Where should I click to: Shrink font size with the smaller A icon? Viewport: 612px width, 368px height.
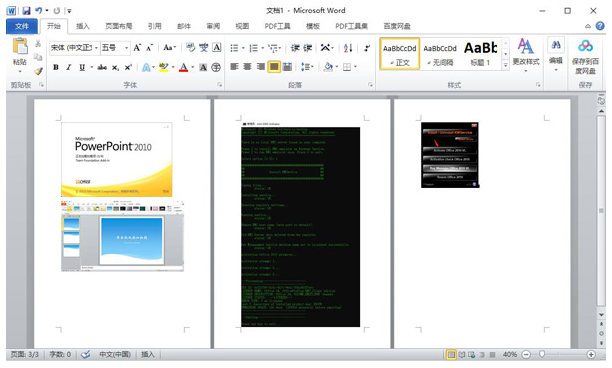(149, 48)
